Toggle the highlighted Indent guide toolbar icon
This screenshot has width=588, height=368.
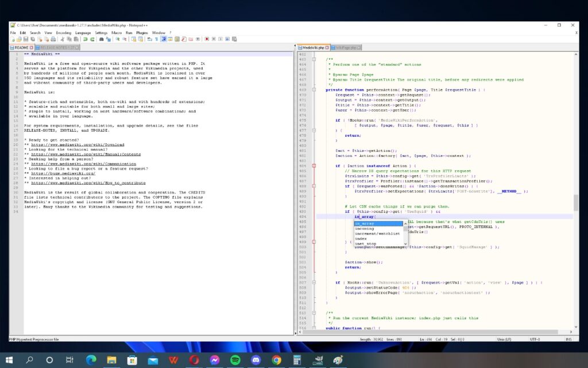(x=164, y=39)
